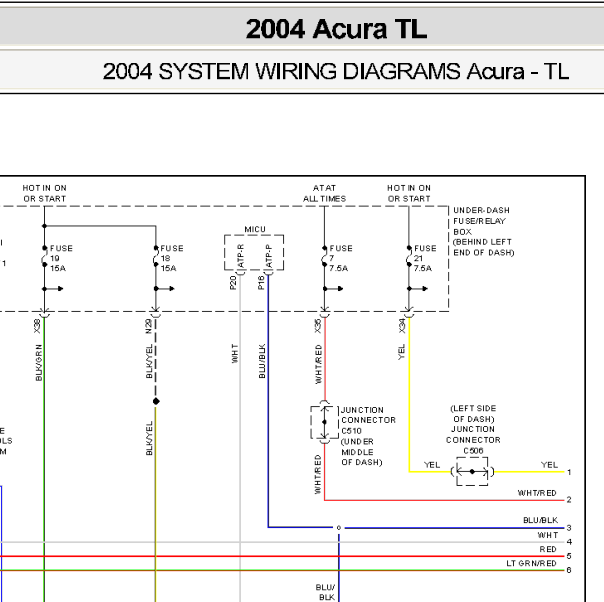The image size is (604, 602).
Task: Select "HOT IN ON OR START" label above Fuse 21
Action: (x=409, y=193)
